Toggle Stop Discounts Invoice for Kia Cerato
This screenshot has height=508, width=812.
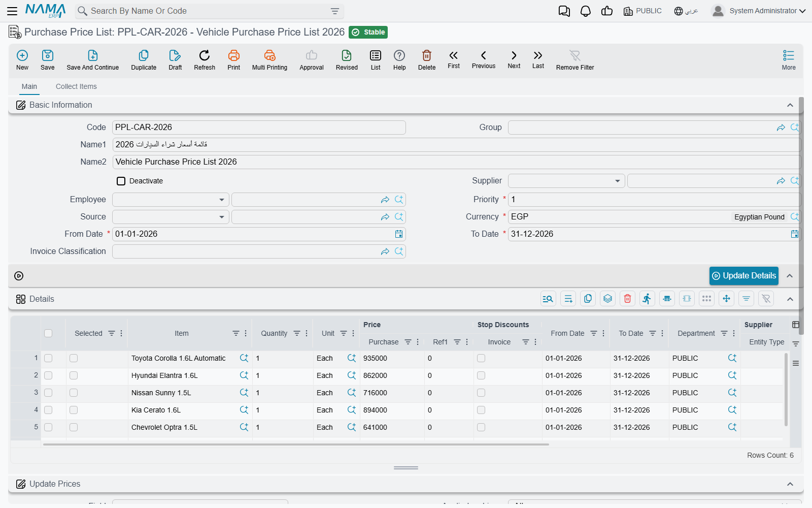point(481,410)
